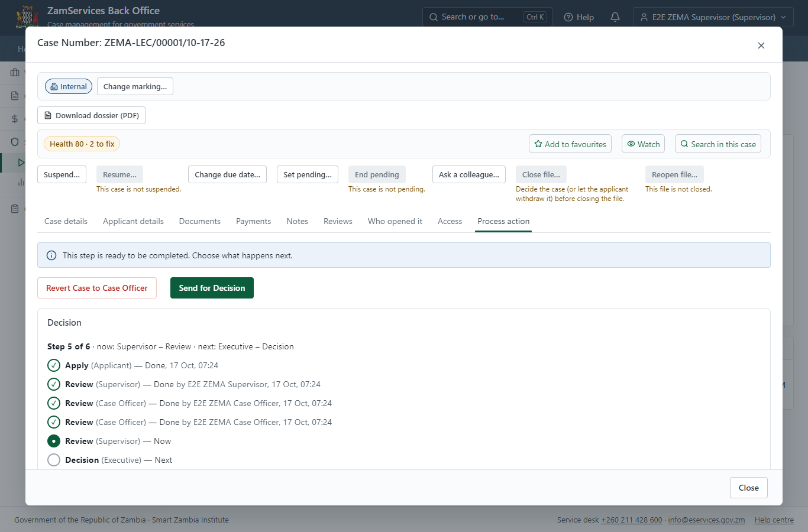The height and width of the screenshot is (532, 808).
Task: Download the dossier as PDF
Action: tap(91, 115)
